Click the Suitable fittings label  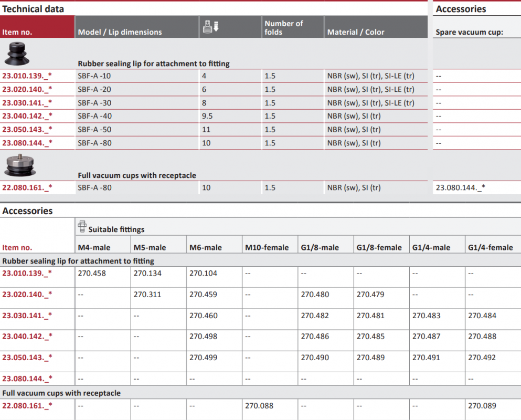click(x=116, y=229)
